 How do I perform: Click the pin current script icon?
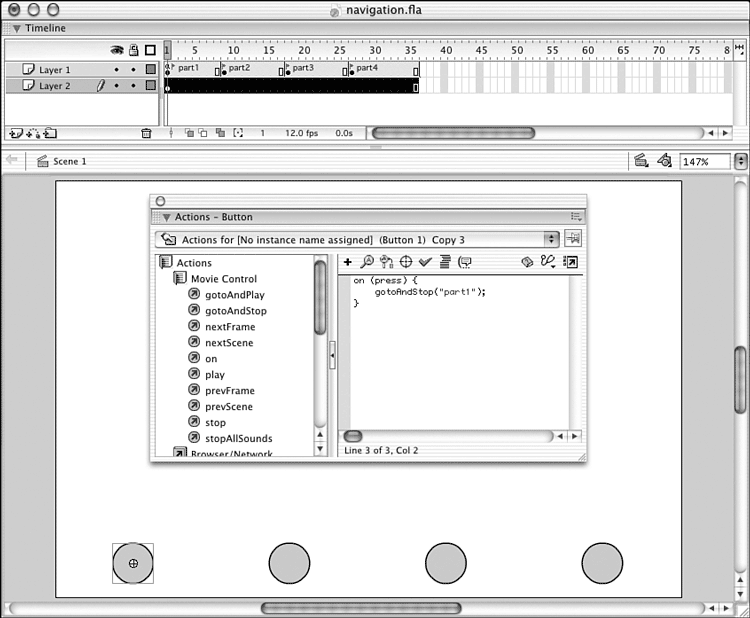coord(573,238)
